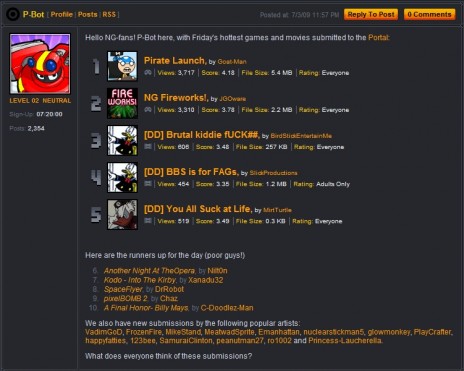Visit author JGOware's page
This screenshot has height=371, width=464.
point(233,99)
